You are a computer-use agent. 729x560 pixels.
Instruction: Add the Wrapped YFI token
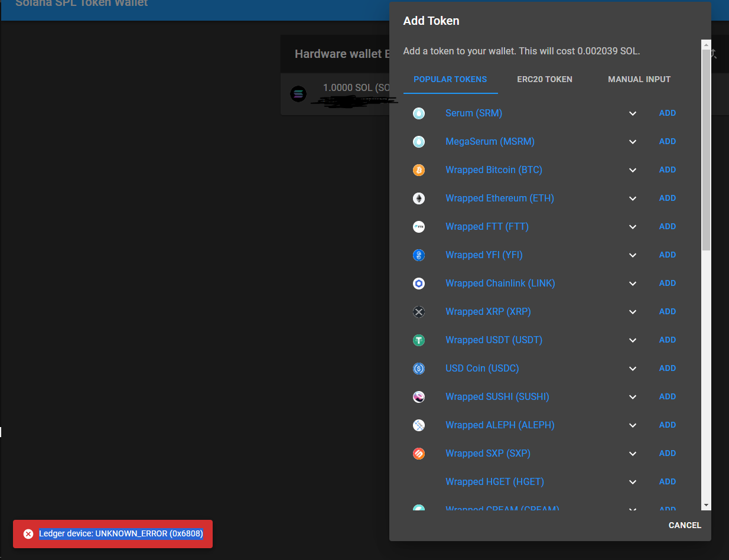[x=668, y=255]
